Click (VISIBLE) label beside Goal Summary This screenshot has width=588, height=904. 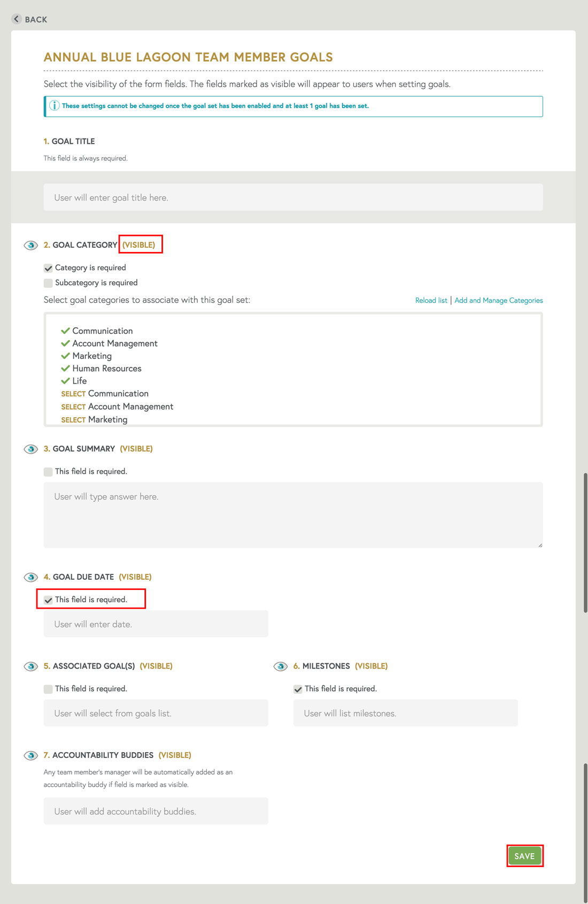pos(136,449)
